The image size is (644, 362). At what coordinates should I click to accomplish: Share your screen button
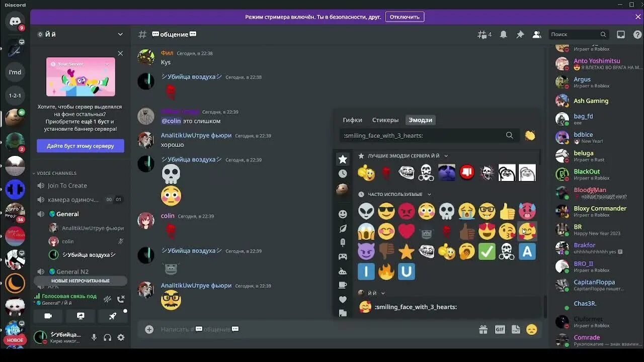point(80,316)
